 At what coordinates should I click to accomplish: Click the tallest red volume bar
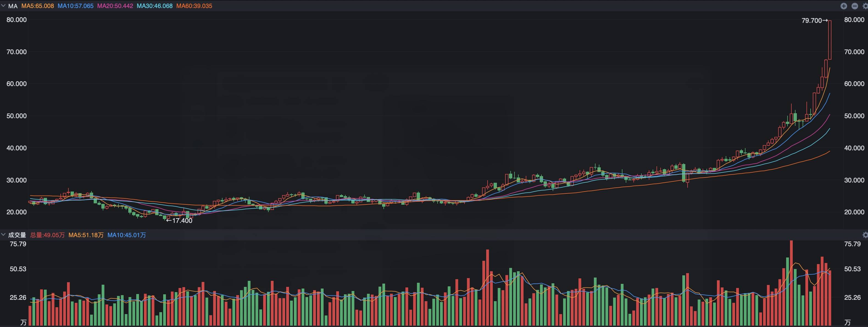791,283
